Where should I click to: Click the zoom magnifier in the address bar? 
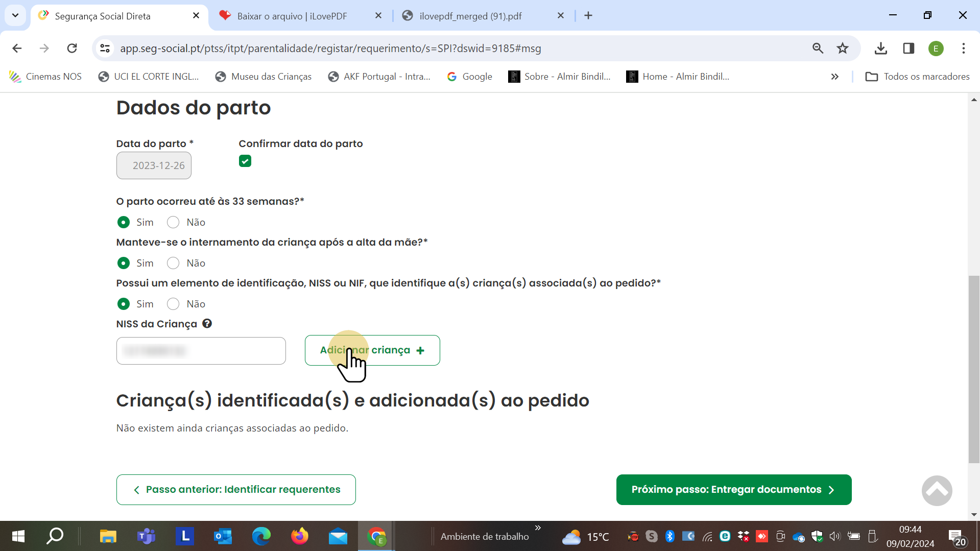tap(818, 49)
